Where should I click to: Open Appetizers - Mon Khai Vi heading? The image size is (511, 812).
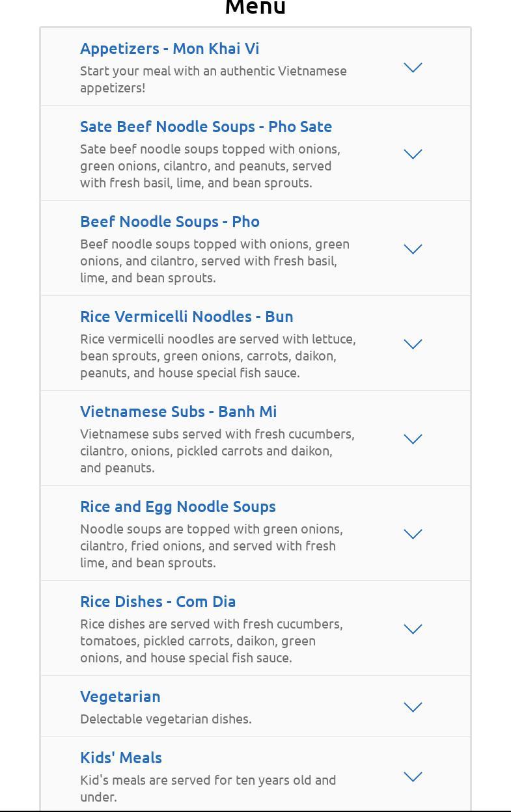tap(169, 49)
